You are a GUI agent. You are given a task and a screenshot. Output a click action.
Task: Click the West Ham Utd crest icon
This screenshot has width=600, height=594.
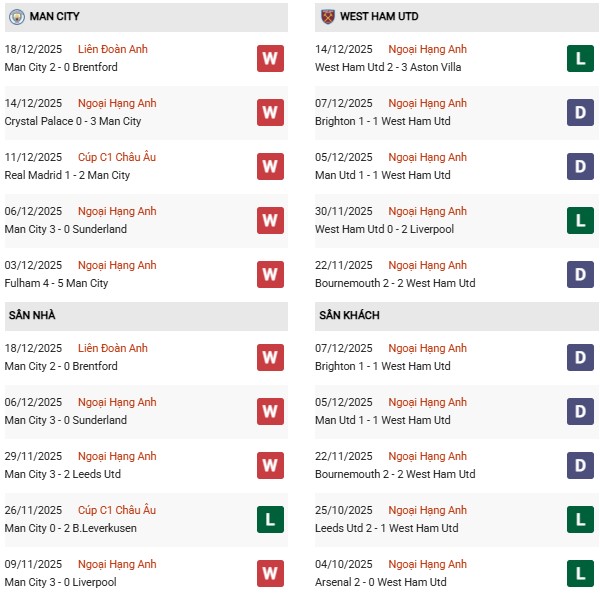point(327,17)
